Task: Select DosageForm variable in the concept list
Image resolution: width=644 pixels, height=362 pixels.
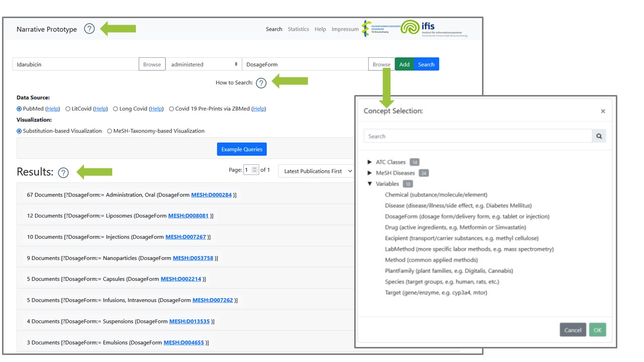Action: coord(401,216)
